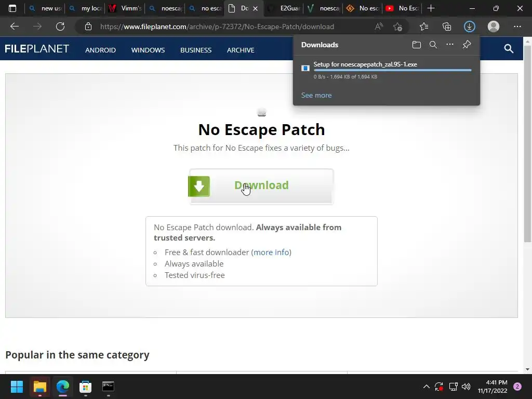Switch to the YouTube No Esc tab
This screenshot has height=399, width=532.
point(403,8)
